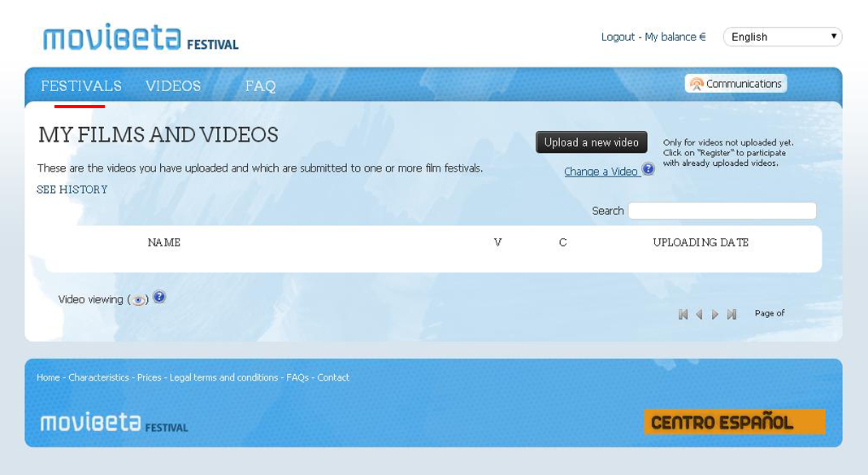
Task: Click the eye icon in Video viewing legend
Action: click(138, 300)
